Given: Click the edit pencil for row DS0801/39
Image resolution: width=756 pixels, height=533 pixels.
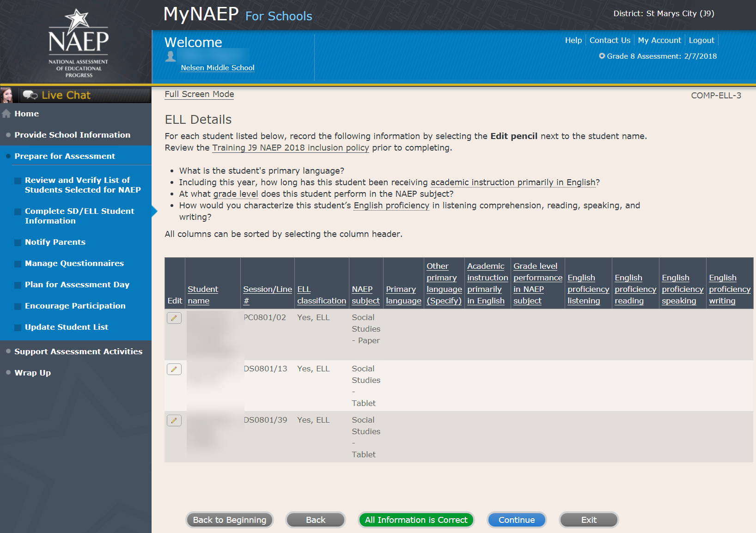Looking at the screenshot, I should pyautogui.click(x=174, y=420).
